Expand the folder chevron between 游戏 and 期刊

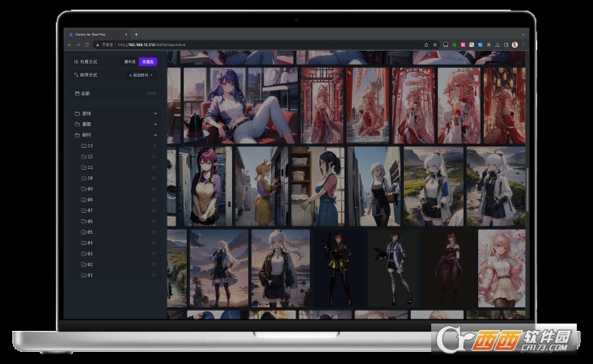[155, 124]
